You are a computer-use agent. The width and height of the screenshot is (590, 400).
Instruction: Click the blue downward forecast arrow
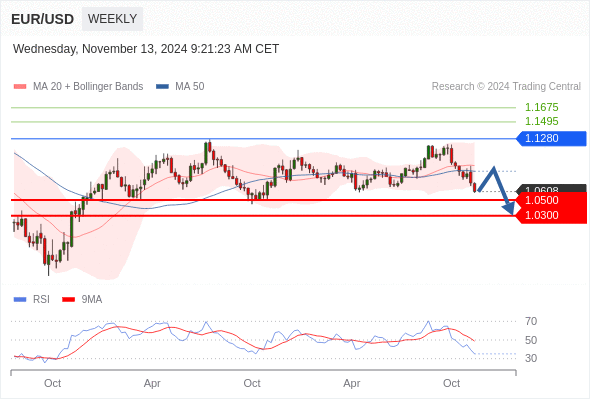click(497, 191)
